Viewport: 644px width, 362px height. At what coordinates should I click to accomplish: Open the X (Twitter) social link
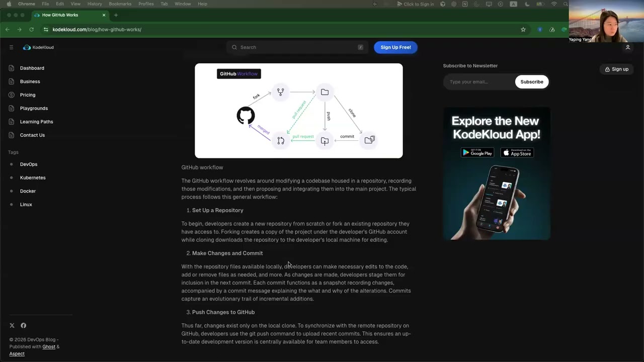pyautogui.click(x=12, y=326)
